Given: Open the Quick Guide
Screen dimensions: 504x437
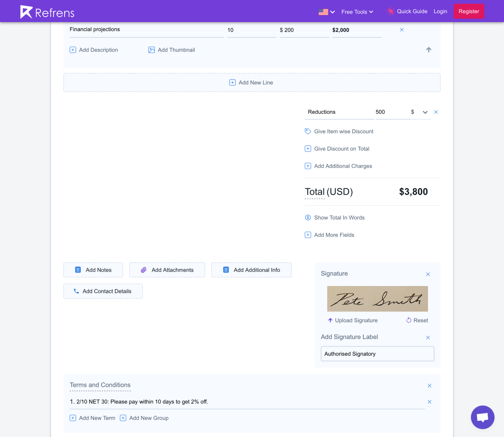Looking at the screenshot, I should (412, 11).
